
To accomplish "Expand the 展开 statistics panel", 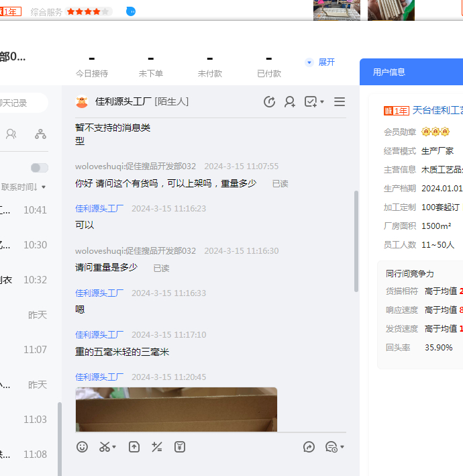I will tap(320, 62).
